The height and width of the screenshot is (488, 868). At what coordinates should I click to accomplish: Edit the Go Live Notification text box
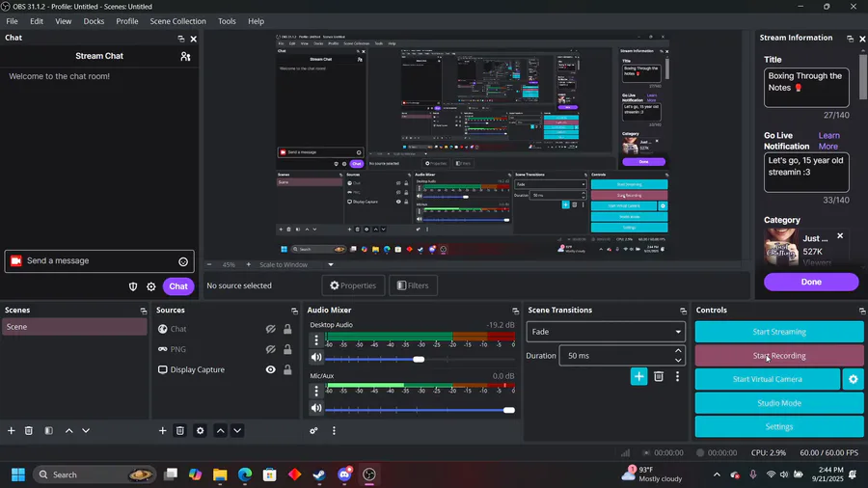[806, 173]
